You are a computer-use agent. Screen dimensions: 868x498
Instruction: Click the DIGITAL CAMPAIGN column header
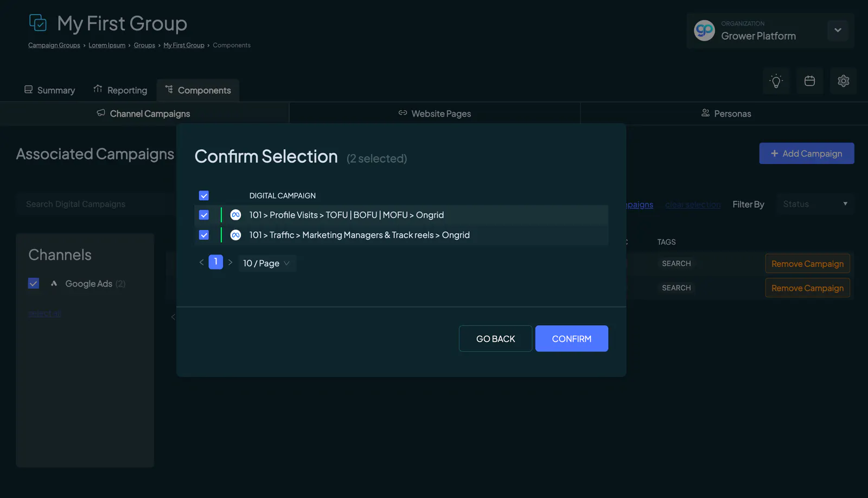tap(283, 195)
